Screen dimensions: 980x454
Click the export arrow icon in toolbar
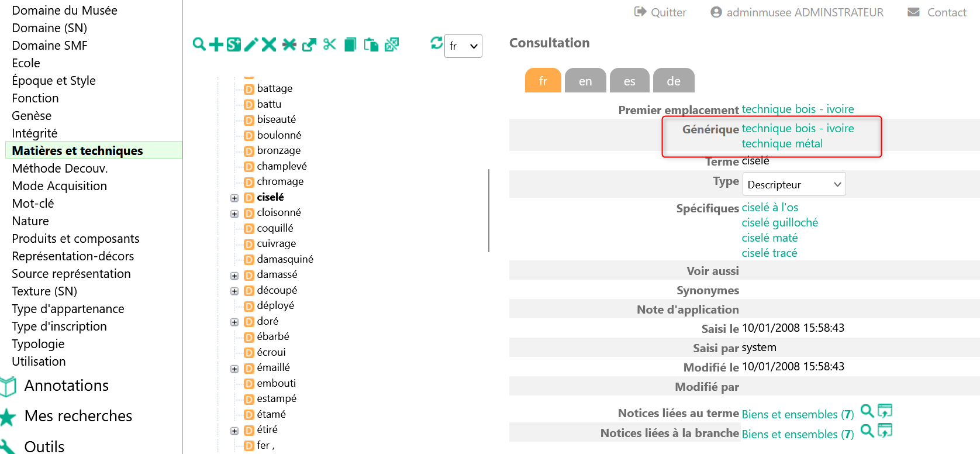click(x=309, y=44)
